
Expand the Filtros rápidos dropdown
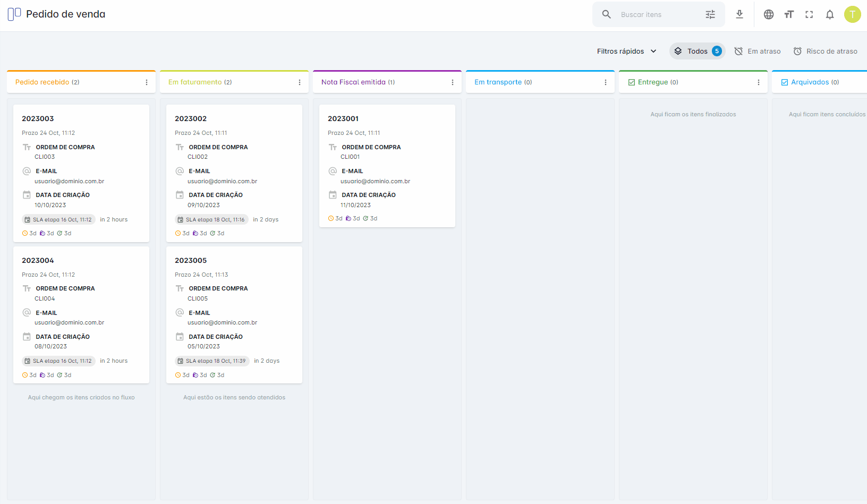tap(627, 51)
